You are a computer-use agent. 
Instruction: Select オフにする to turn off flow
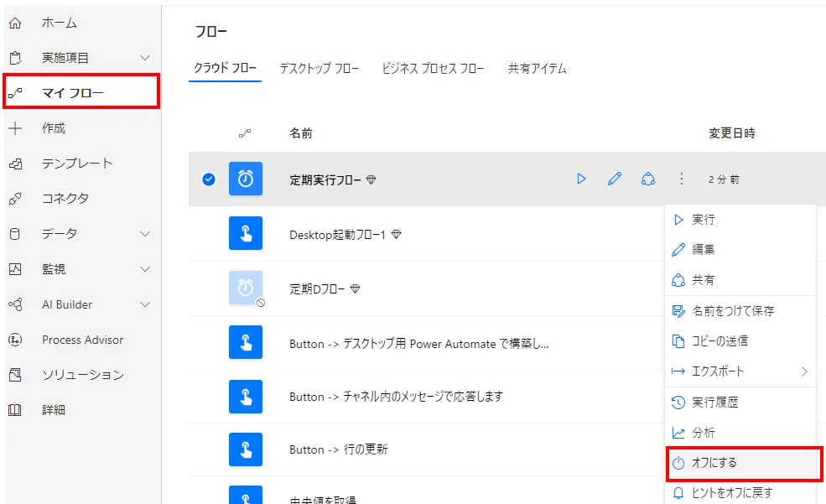pos(714,463)
